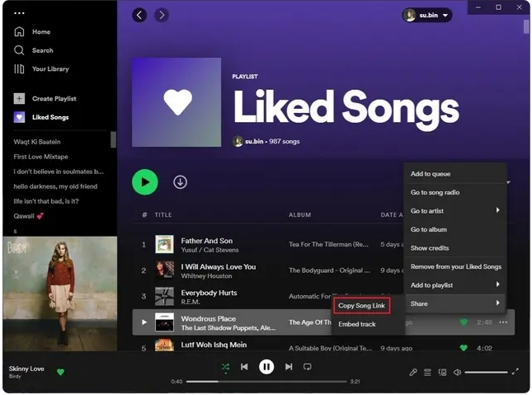
Task: Navigate forward with the right arrow
Action: tap(162, 15)
